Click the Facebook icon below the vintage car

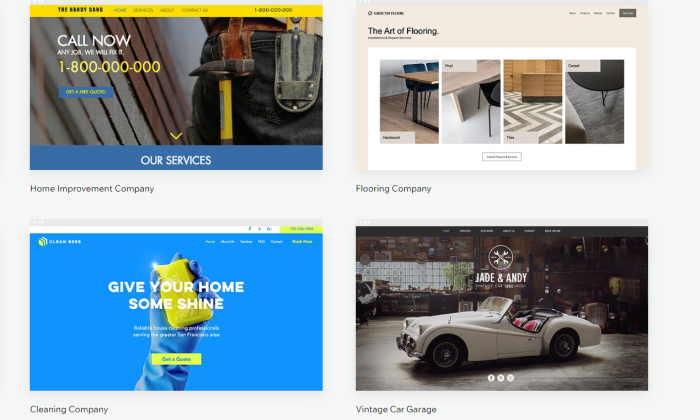pos(491,378)
